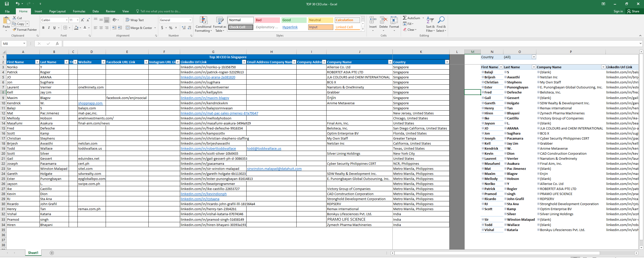Image resolution: width=644 pixels, height=258 pixels.
Task: Click the Fill down icon
Action: click(405, 24)
